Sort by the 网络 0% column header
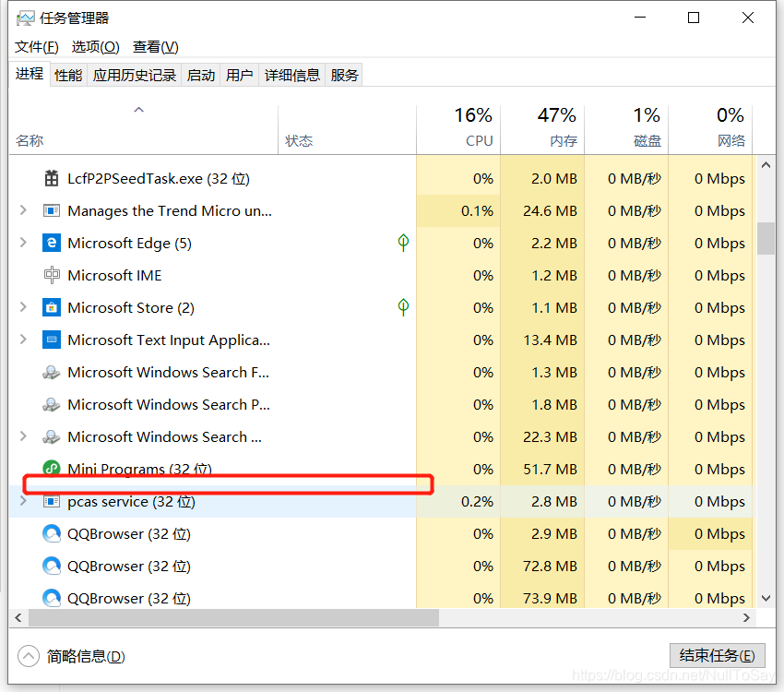The width and height of the screenshot is (784, 692). click(710, 129)
